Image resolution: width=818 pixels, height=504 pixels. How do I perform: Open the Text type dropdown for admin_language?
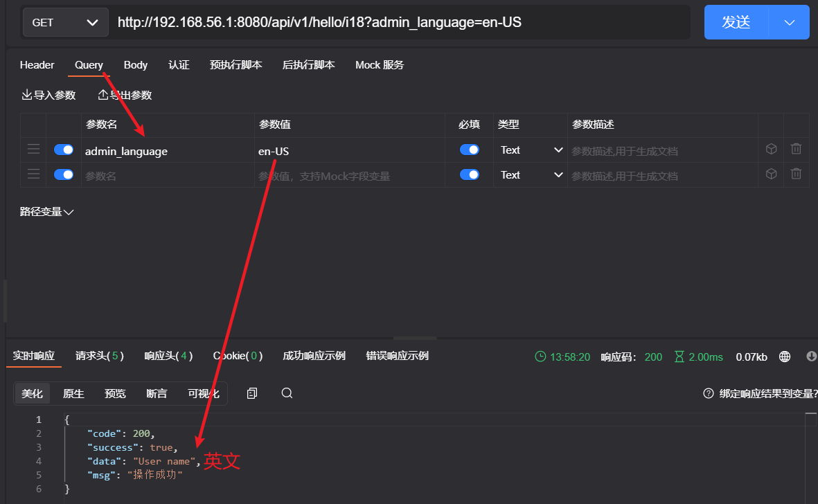531,150
